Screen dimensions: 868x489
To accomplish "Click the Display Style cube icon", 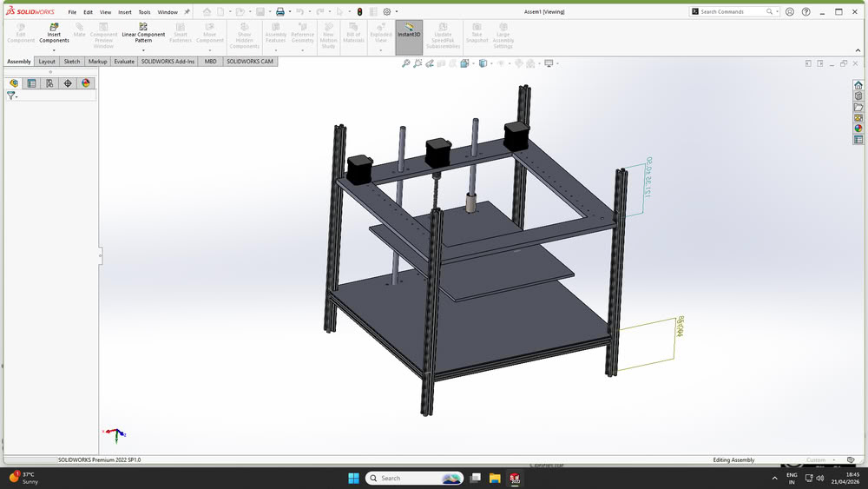I will click(x=483, y=63).
